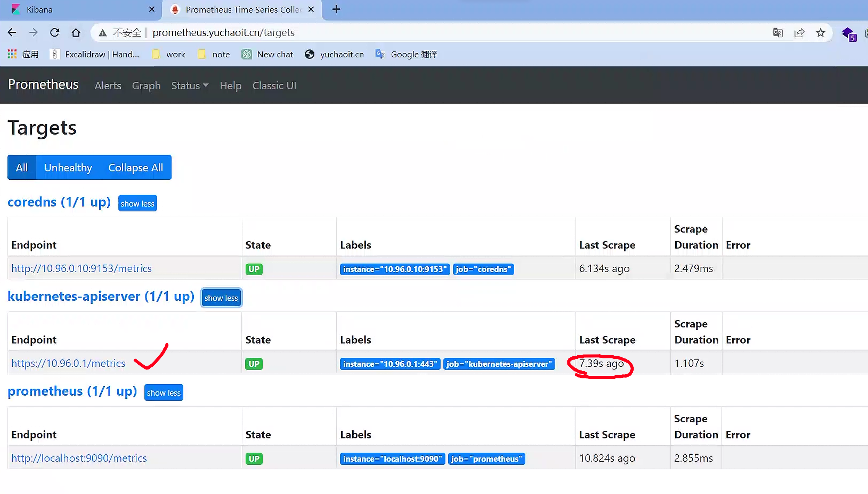Open the Graph navigation item
This screenshot has width=868, height=494.
coord(146,86)
